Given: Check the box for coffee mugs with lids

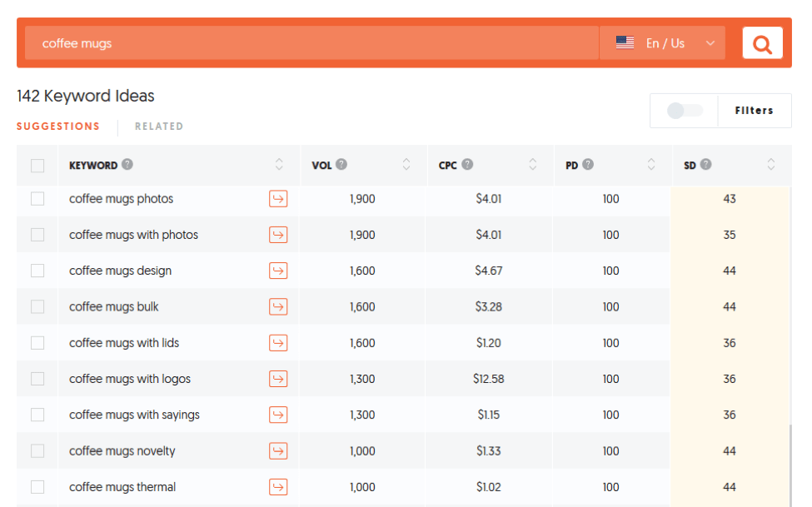Looking at the screenshot, I should click(37, 343).
